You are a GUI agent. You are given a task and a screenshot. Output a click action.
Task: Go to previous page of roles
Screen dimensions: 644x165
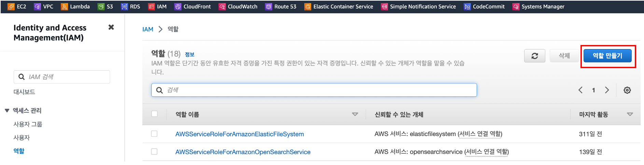coord(580,90)
